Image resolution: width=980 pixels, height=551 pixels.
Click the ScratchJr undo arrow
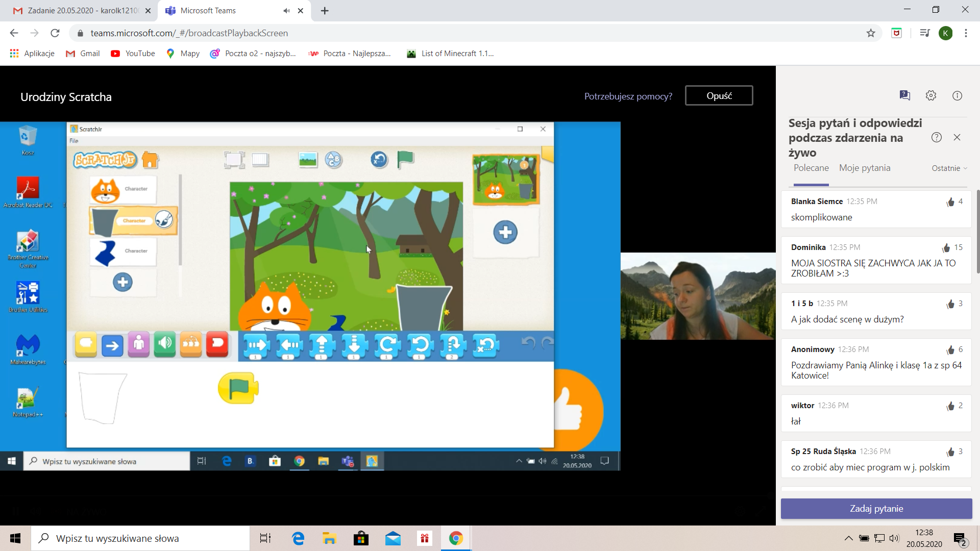click(528, 343)
